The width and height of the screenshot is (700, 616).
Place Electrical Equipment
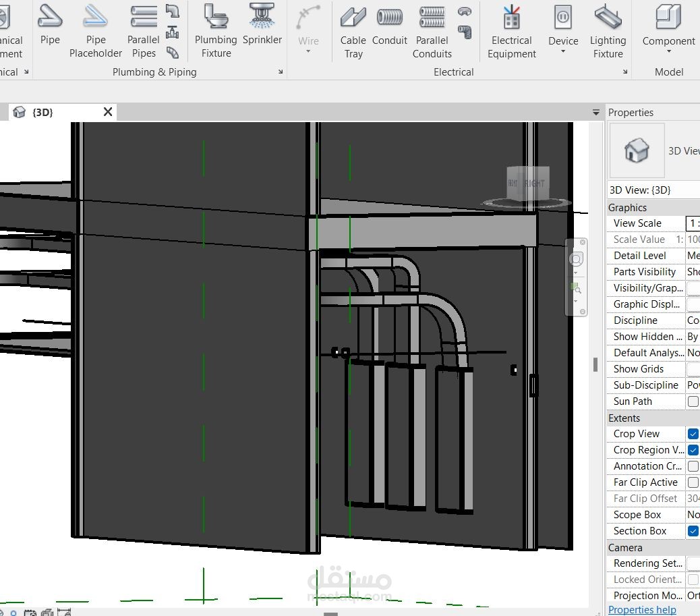click(x=512, y=31)
